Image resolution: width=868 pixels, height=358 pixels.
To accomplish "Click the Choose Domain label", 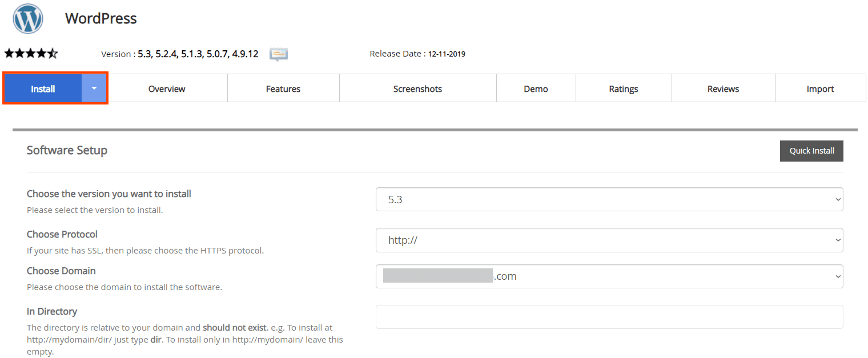I will [x=61, y=271].
